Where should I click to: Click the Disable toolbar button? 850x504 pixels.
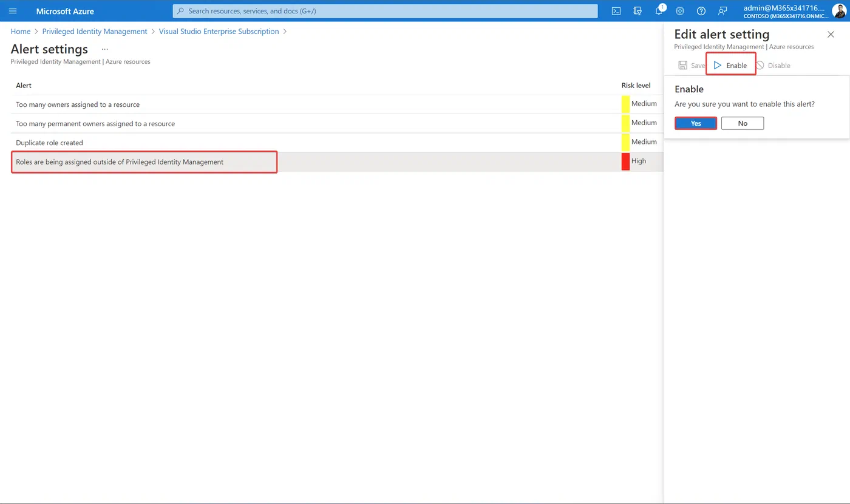coord(773,65)
